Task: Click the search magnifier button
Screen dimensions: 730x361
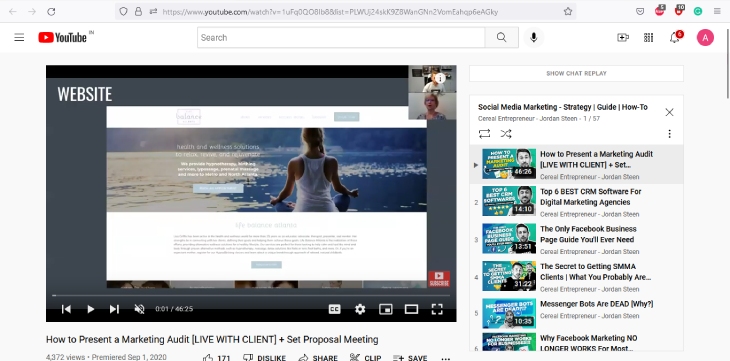Action: pos(501,38)
